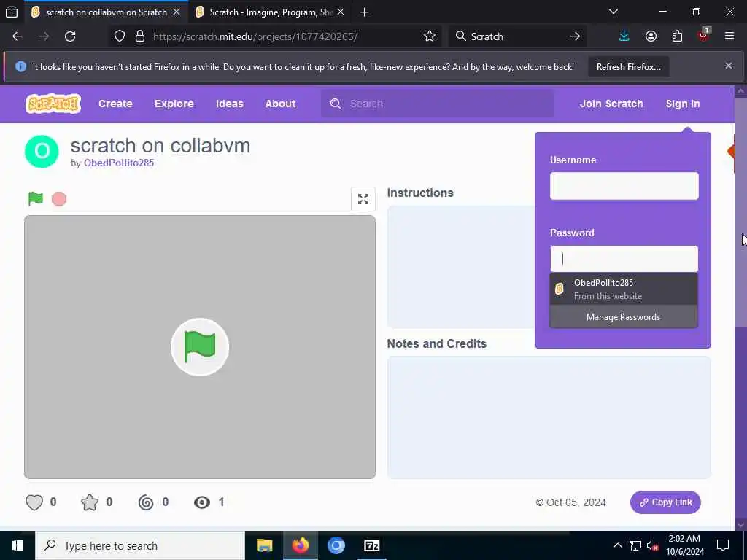The width and height of the screenshot is (747, 560).
Task: Go back using Firefox back arrow
Action: click(x=18, y=36)
